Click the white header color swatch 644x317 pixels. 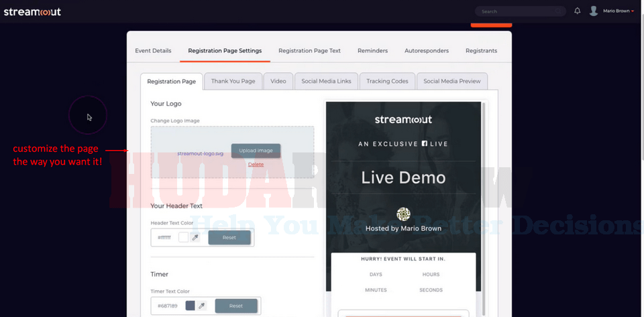pyautogui.click(x=184, y=237)
